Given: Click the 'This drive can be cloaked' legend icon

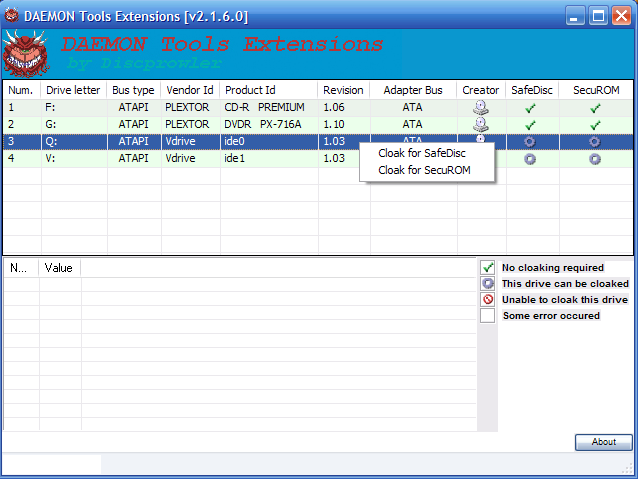Looking at the screenshot, I should point(487,283).
